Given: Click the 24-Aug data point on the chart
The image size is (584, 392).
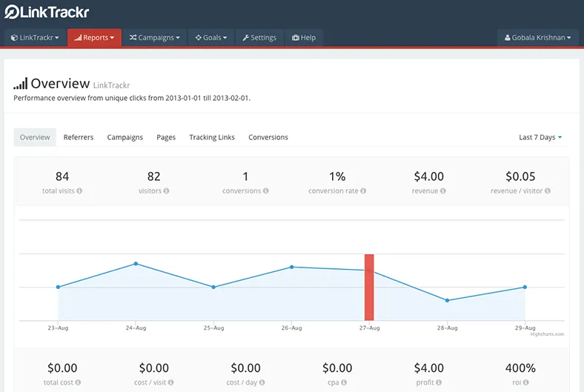Looking at the screenshot, I should point(136,264).
